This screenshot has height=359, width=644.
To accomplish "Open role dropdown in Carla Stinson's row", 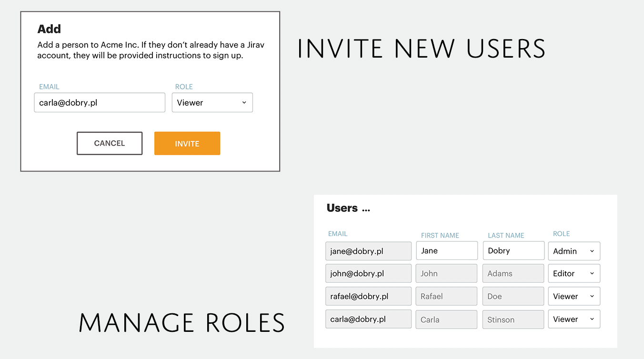I will coord(574,319).
